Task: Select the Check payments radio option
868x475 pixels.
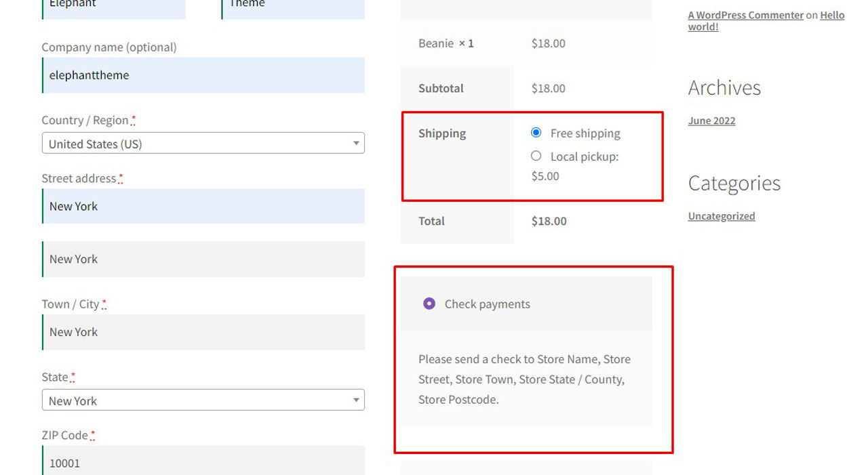Action: (429, 304)
